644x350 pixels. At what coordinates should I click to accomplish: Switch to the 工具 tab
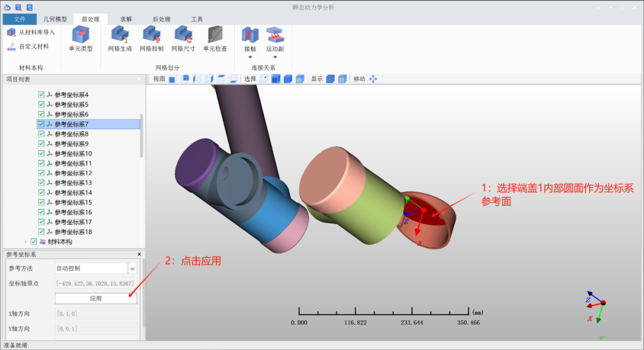197,19
